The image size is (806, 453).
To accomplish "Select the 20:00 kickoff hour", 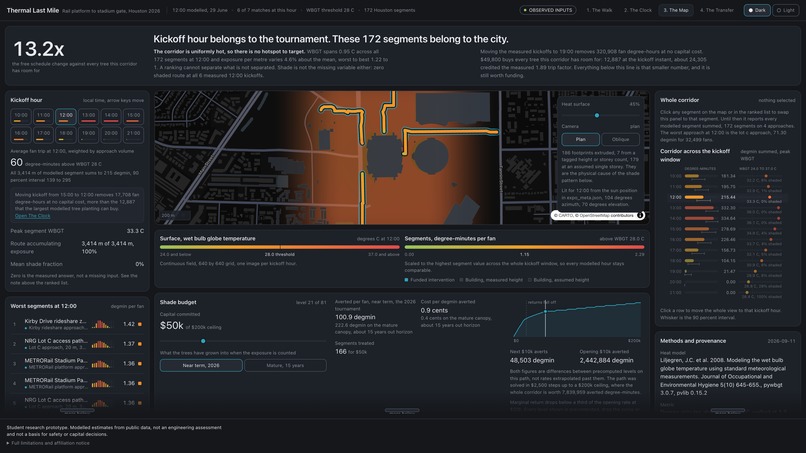I will [x=111, y=135].
